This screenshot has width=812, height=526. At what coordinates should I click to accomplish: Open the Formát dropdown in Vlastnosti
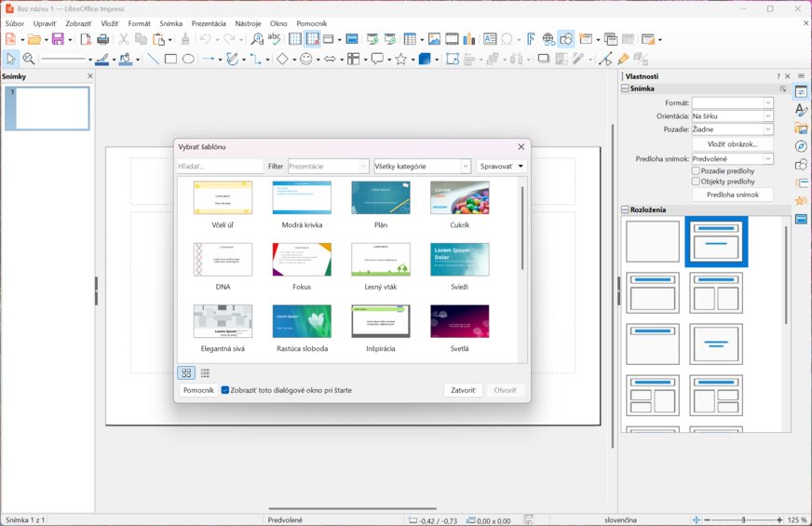[x=732, y=103]
